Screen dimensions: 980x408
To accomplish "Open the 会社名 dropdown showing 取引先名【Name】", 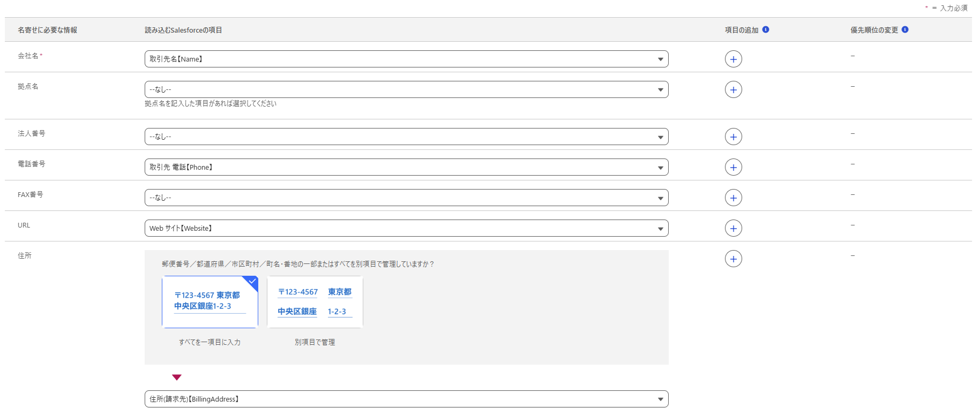I will 406,59.
